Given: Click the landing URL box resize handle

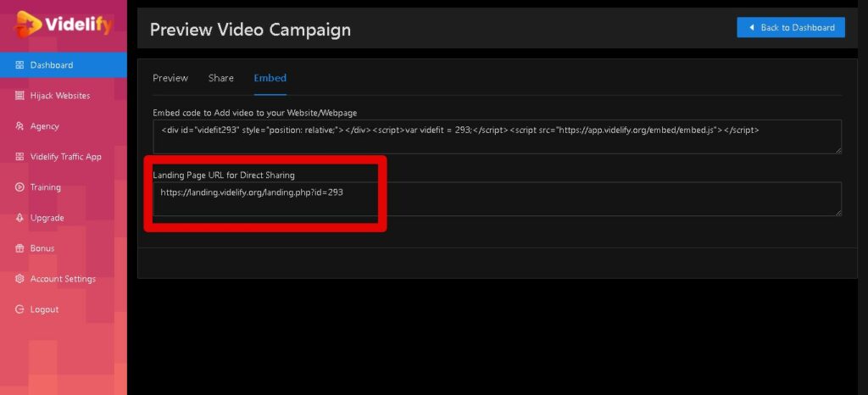Looking at the screenshot, I should pyautogui.click(x=838, y=213).
